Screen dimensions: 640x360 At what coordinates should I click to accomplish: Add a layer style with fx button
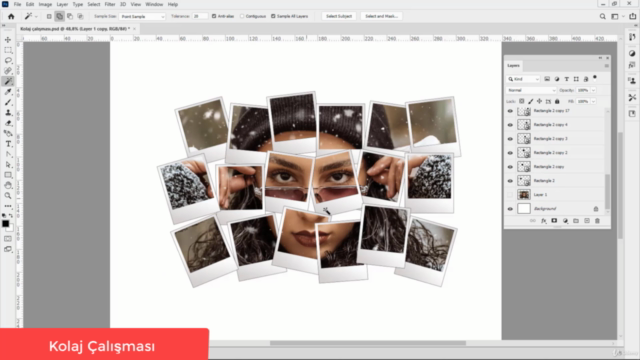(544, 221)
